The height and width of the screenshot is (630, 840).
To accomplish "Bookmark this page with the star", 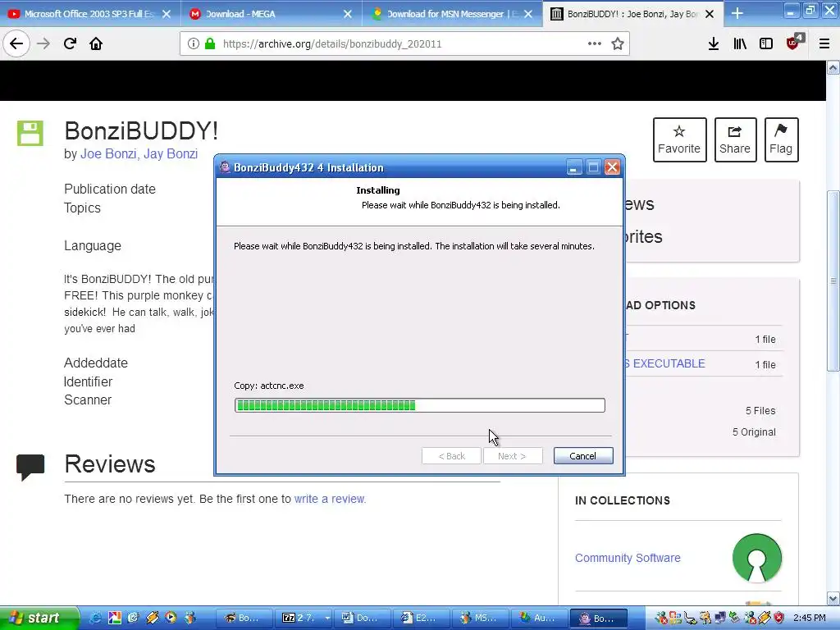I will click(x=618, y=44).
